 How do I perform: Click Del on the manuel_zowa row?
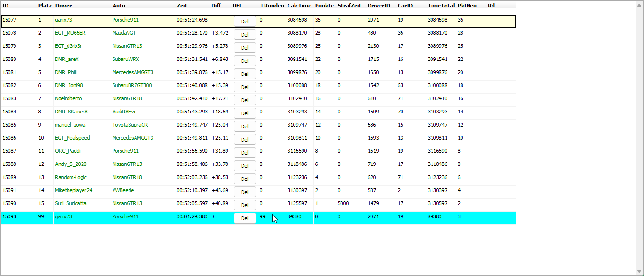coord(244,127)
